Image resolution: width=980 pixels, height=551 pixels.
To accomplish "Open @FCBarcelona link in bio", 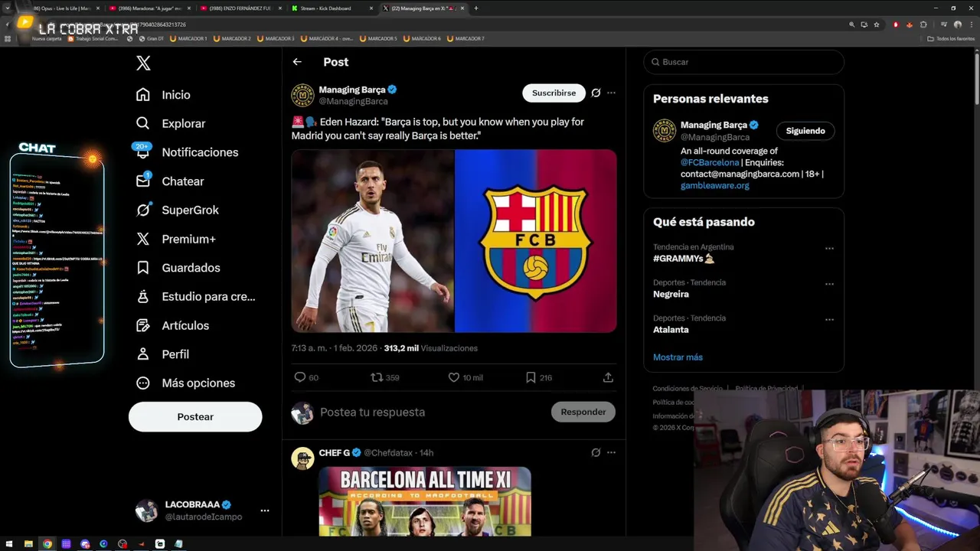I will [x=710, y=163].
